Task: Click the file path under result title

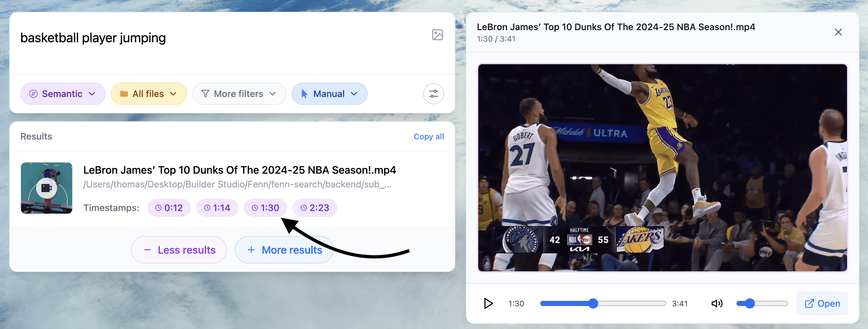Action: point(237,184)
